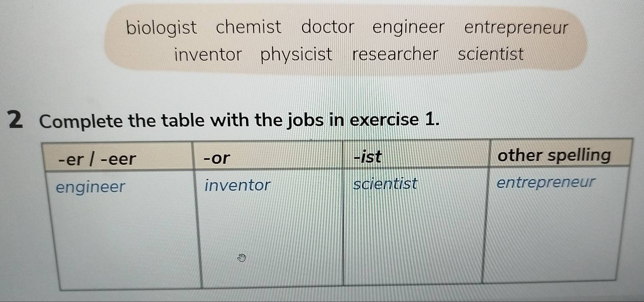The height and width of the screenshot is (302, 644).
Task: Select chemist from the word bank
Action: point(249,28)
